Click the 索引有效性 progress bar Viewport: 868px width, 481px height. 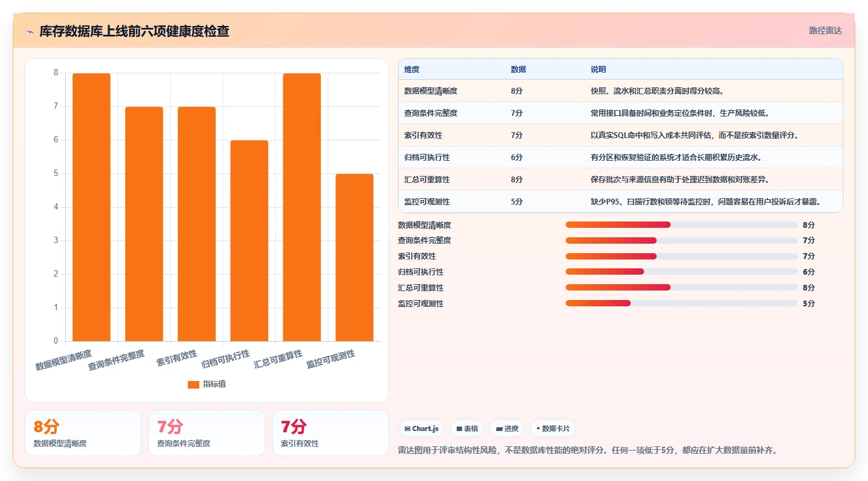pos(681,256)
